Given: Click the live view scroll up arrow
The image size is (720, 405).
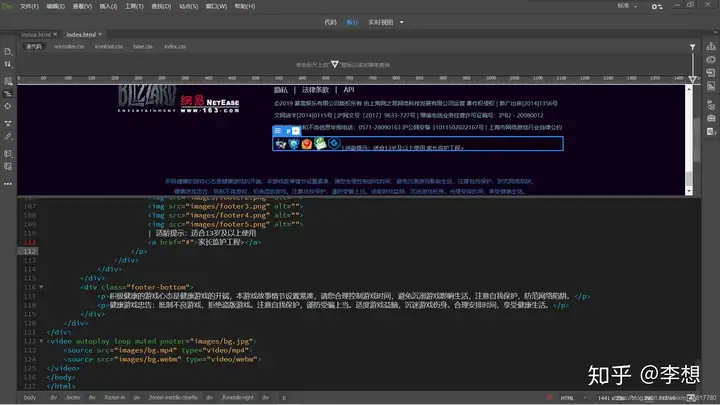Looking at the screenshot, I should (689, 89).
